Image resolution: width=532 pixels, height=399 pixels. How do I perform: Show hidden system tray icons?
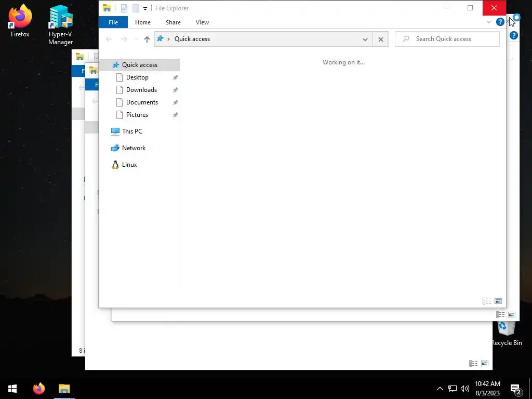[x=440, y=389]
